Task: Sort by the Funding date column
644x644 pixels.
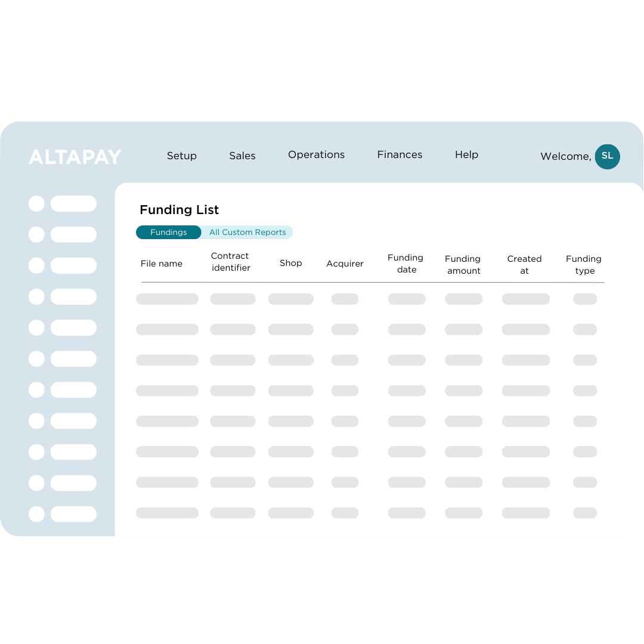Action: (405, 264)
